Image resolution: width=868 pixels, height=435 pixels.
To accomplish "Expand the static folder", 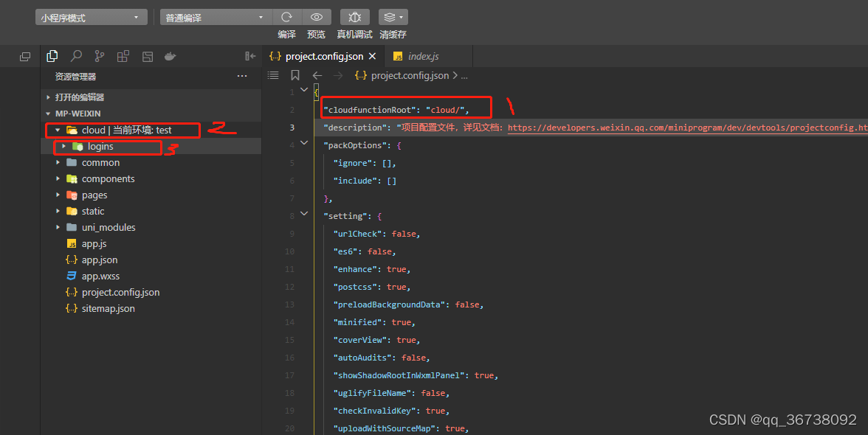I will point(58,211).
